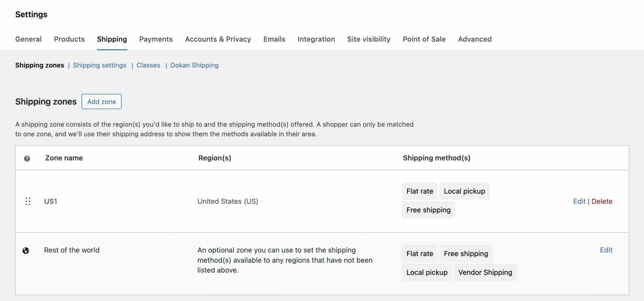Image resolution: width=644 pixels, height=301 pixels.
Task: Click the Settings page heading
Action: [31, 14]
